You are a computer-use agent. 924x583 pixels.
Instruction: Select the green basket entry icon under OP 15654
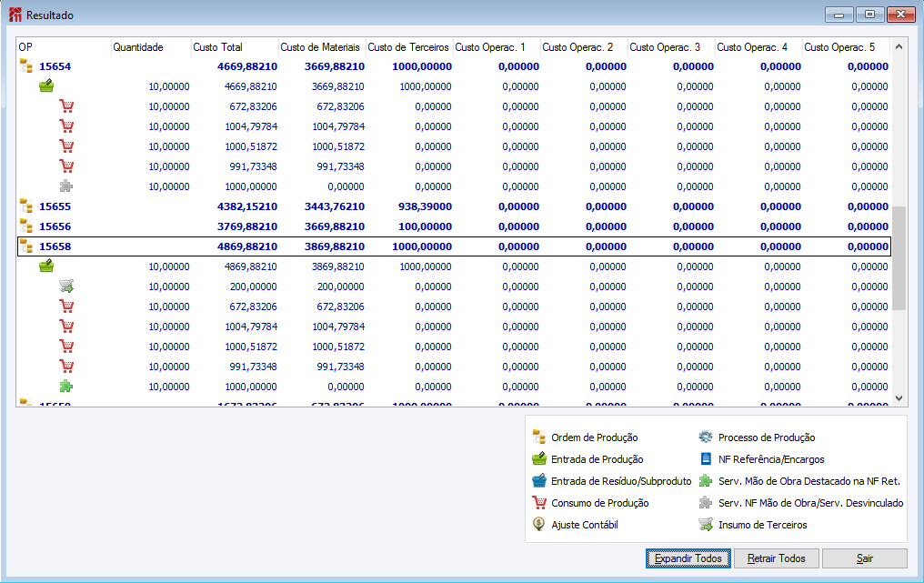click(x=46, y=86)
